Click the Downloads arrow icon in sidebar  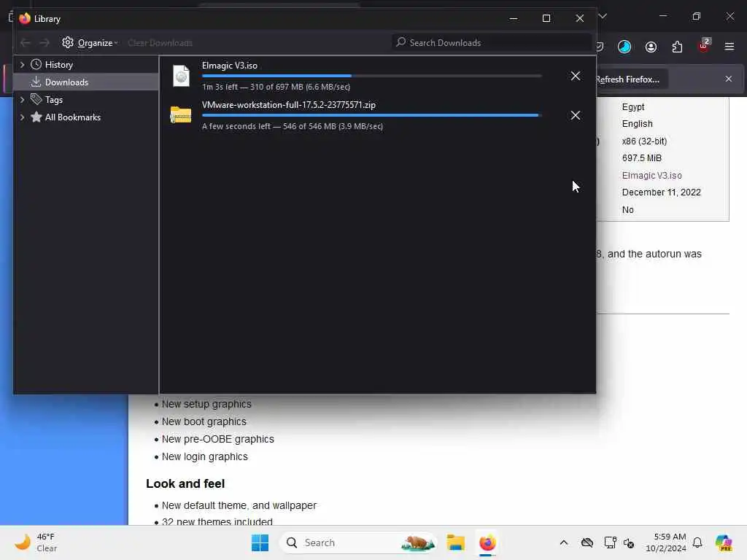click(36, 82)
